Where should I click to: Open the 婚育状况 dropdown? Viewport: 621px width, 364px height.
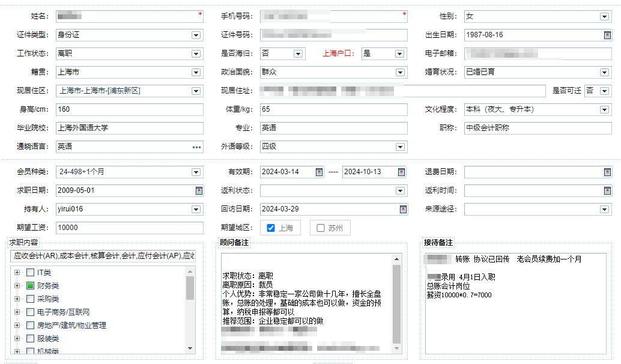point(604,73)
